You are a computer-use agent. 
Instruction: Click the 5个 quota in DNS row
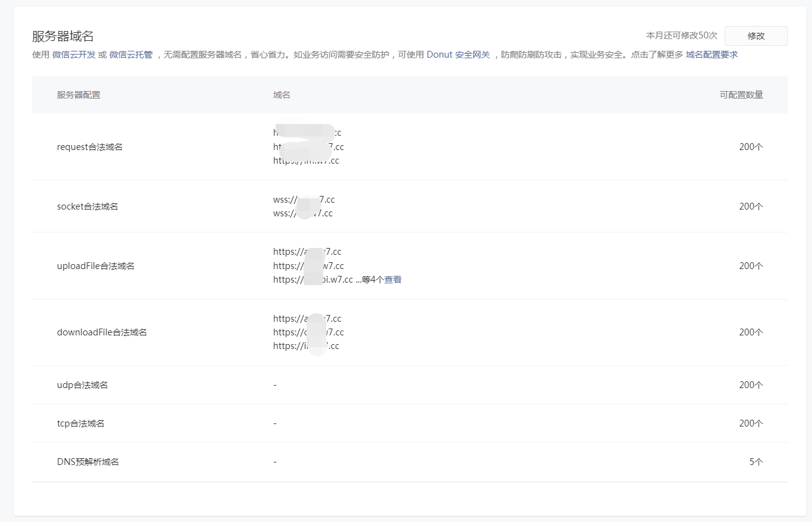[756, 462]
